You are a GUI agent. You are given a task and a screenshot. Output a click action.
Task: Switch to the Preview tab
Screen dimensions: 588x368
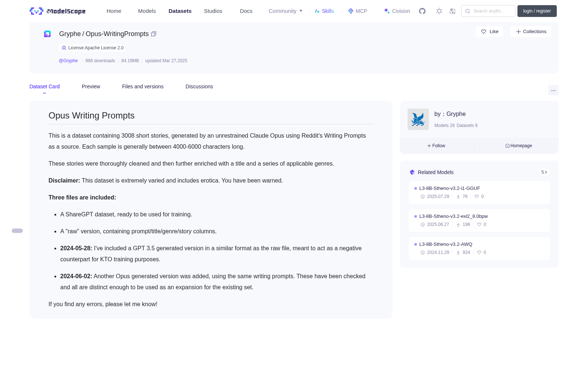point(91,86)
